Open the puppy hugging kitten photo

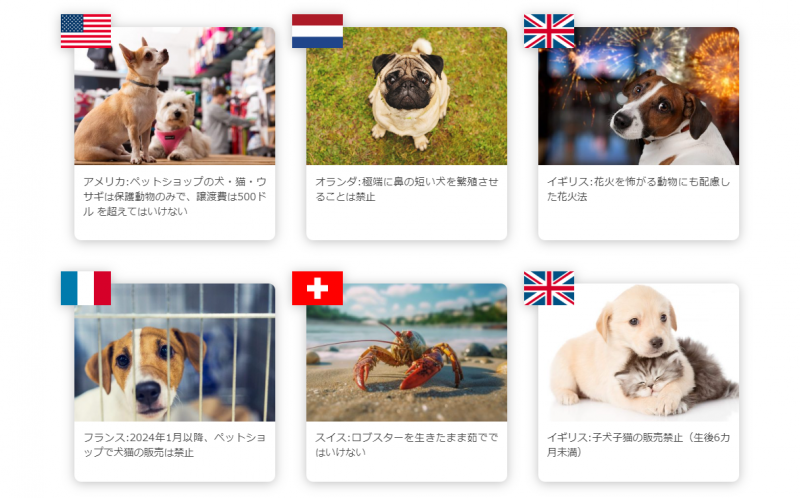(x=638, y=353)
